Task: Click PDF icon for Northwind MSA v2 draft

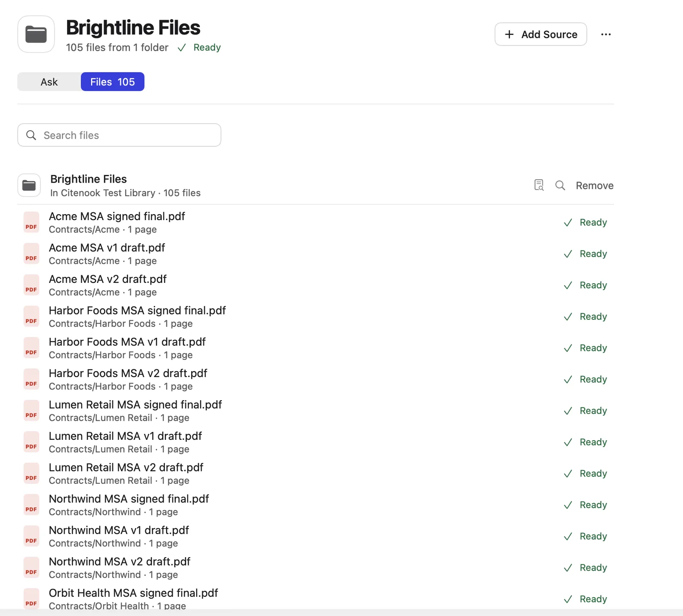Action: tap(31, 568)
